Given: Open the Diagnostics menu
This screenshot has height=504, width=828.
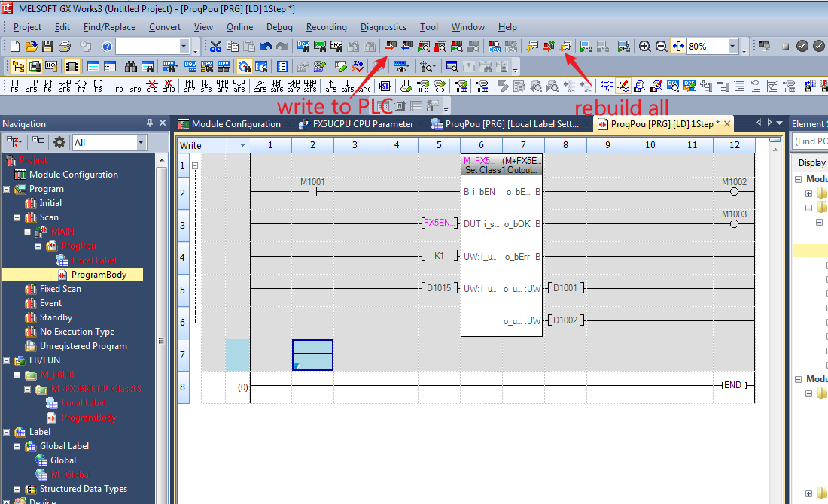Looking at the screenshot, I should tap(383, 27).
